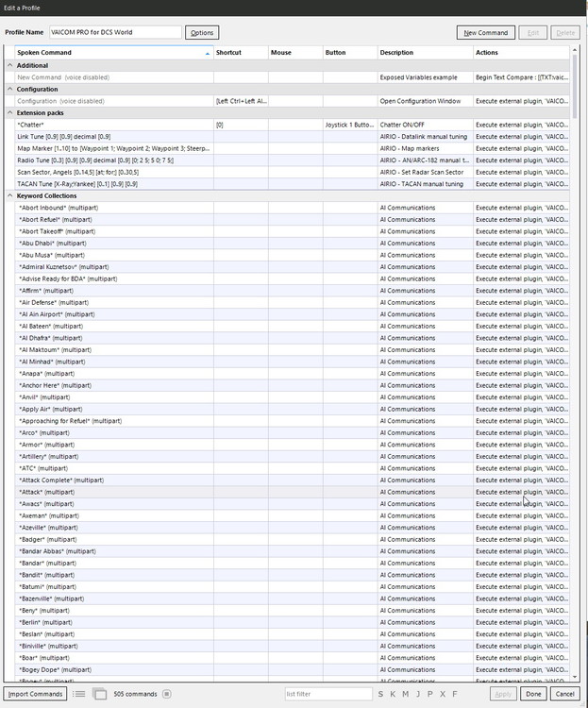Select the *Chatter* command row
The image size is (588, 708).
click(293, 125)
